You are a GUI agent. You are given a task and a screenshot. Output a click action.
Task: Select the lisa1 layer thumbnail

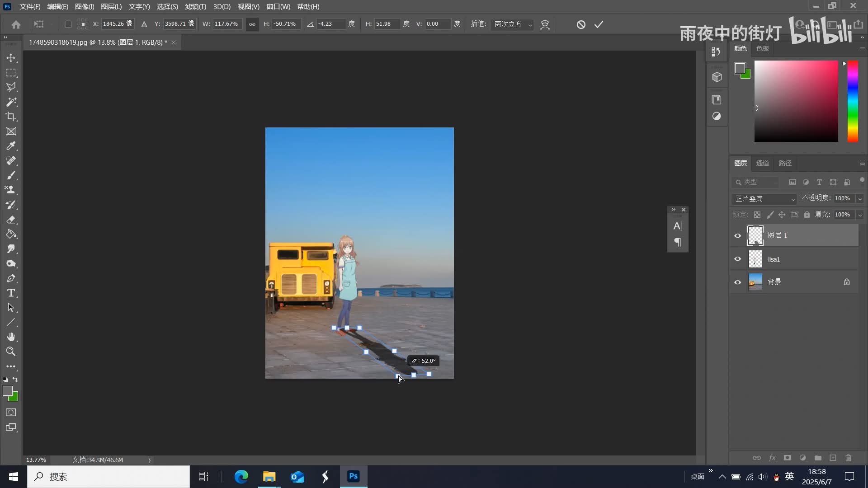[755, 259]
